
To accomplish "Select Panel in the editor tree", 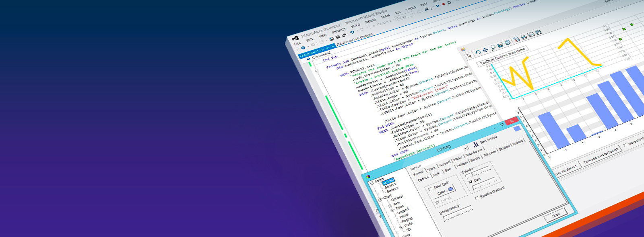I will tap(404, 216).
